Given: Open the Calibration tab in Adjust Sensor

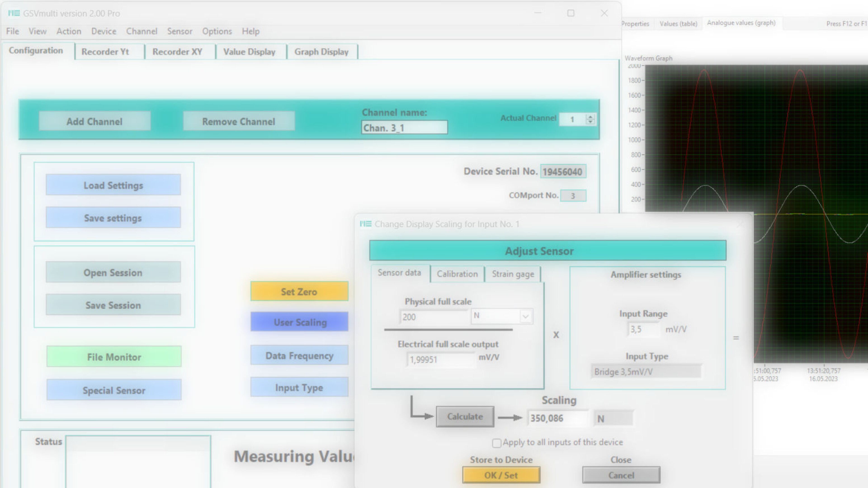Looking at the screenshot, I should click(457, 274).
